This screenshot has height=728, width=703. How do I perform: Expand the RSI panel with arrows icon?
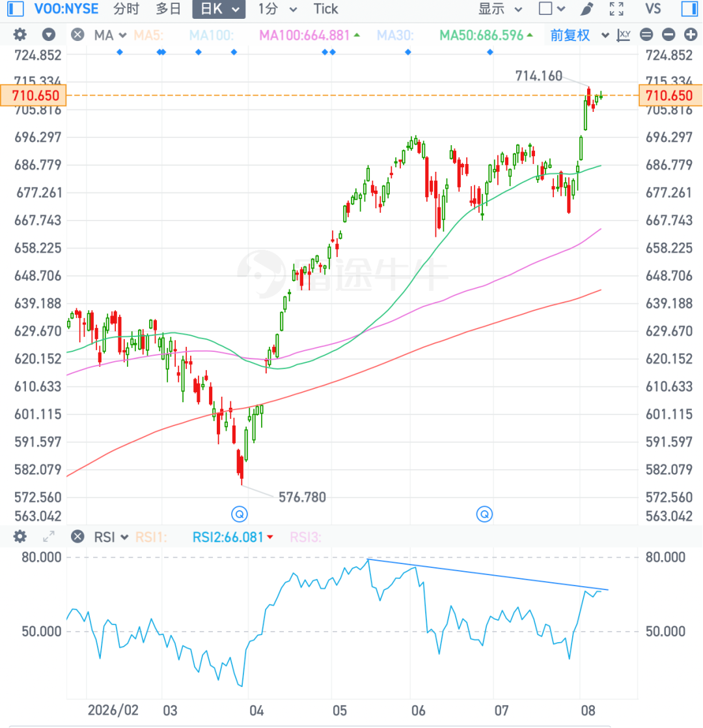click(49, 537)
